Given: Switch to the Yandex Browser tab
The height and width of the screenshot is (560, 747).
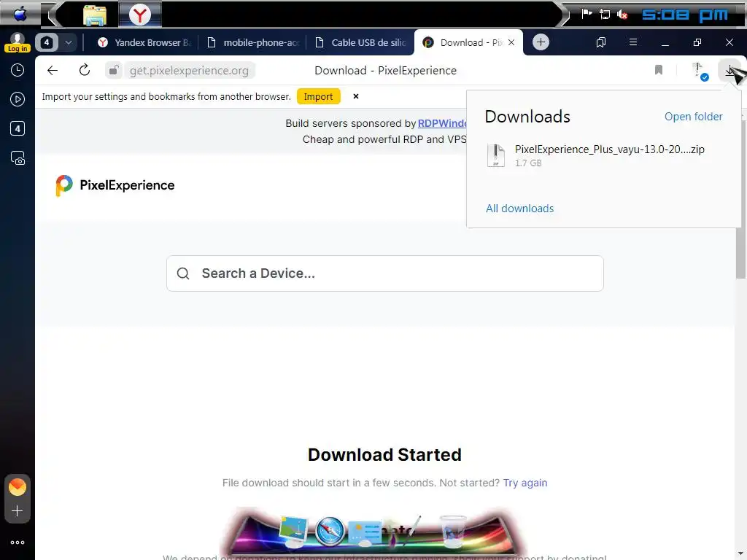Looking at the screenshot, I should 144,42.
